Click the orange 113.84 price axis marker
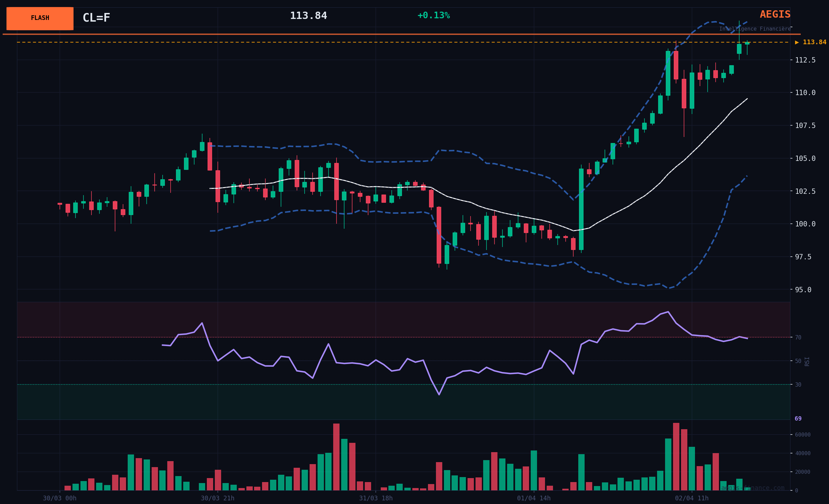 pyautogui.click(x=810, y=43)
